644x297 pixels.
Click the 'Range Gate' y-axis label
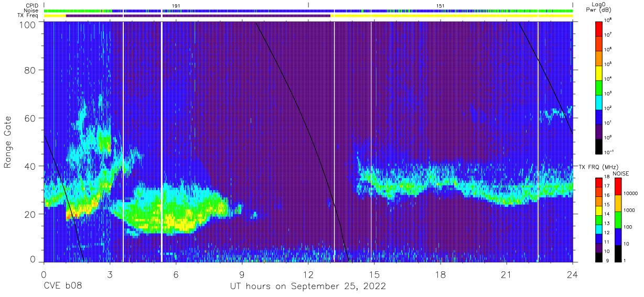(x=8, y=142)
